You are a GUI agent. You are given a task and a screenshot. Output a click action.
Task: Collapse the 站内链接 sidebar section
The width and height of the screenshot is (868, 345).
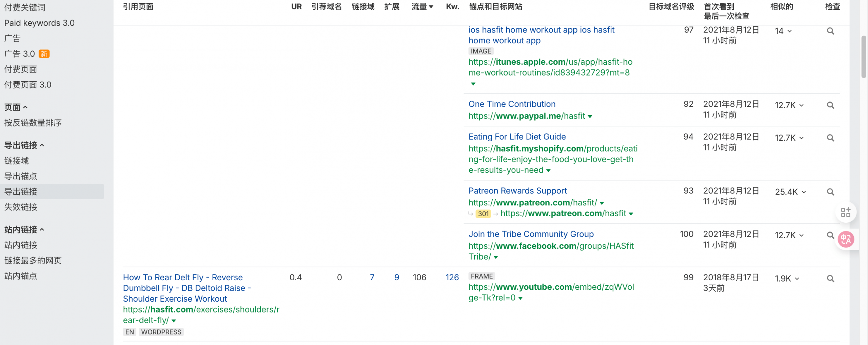tap(24, 230)
